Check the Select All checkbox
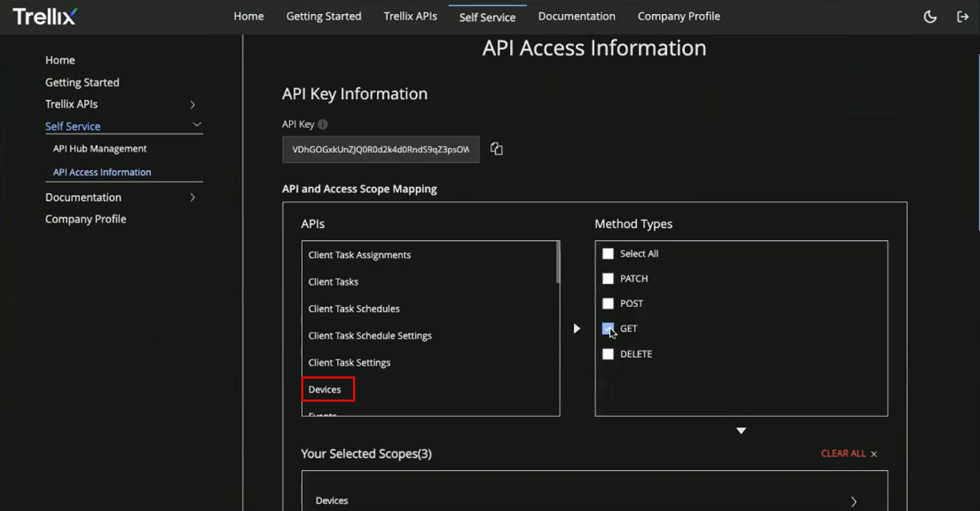980x511 pixels. click(x=608, y=254)
